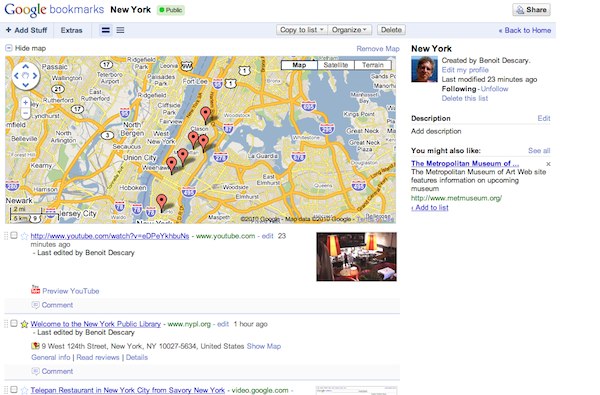Dismiss the Metropolitan Museum suggestion
The width and height of the screenshot is (600, 395).
[x=548, y=164]
